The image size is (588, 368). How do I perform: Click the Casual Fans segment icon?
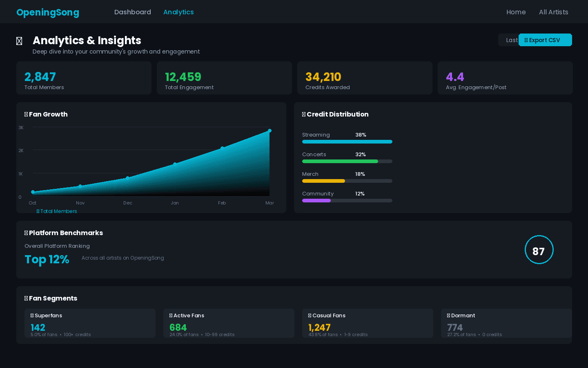click(310, 315)
